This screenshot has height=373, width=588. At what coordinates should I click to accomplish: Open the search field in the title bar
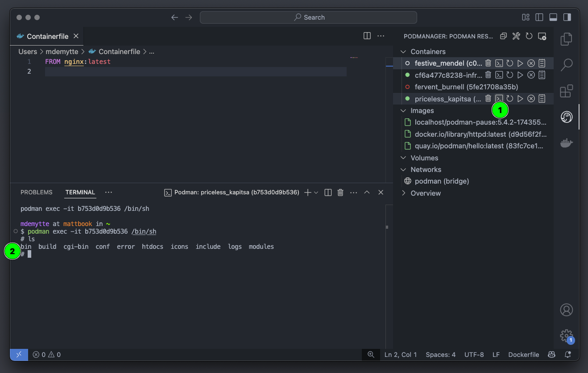308,17
